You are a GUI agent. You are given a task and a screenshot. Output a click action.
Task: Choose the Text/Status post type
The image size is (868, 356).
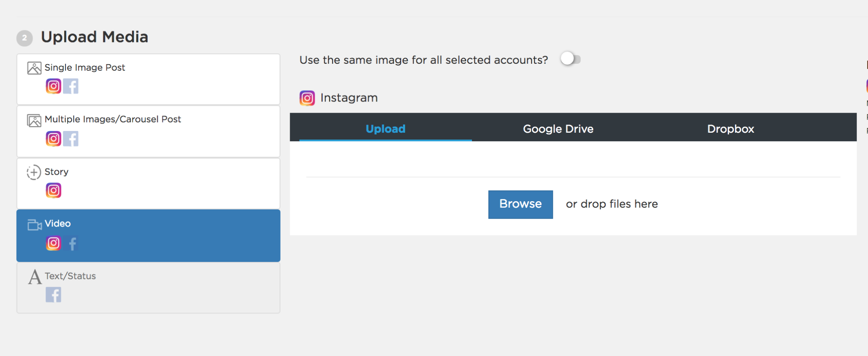148,288
